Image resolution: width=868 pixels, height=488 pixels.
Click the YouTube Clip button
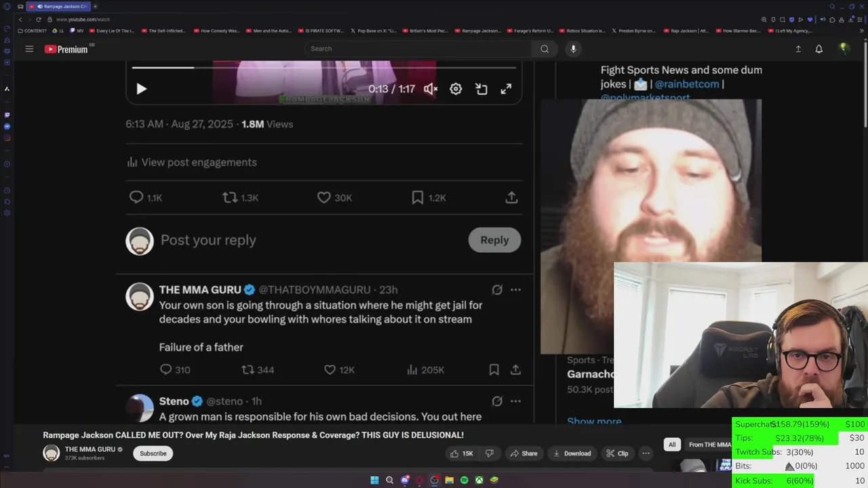[x=617, y=453]
